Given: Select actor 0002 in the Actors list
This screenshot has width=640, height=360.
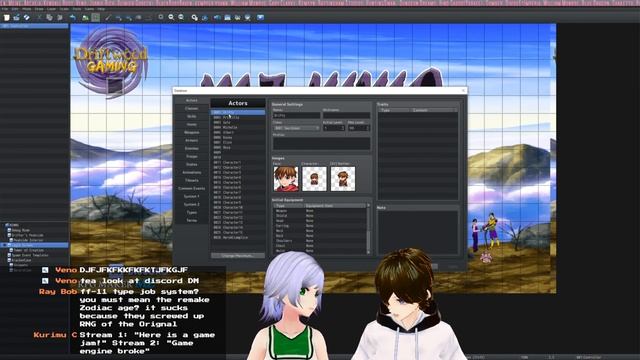Looking at the screenshot, I should pyautogui.click(x=238, y=117).
